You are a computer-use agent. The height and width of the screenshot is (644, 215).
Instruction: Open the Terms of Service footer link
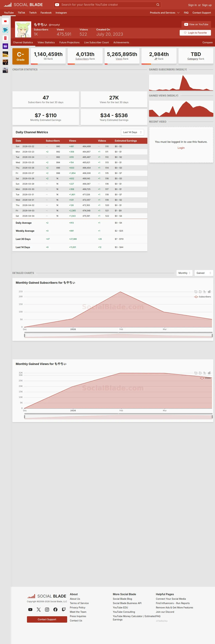click(x=79, y=603)
